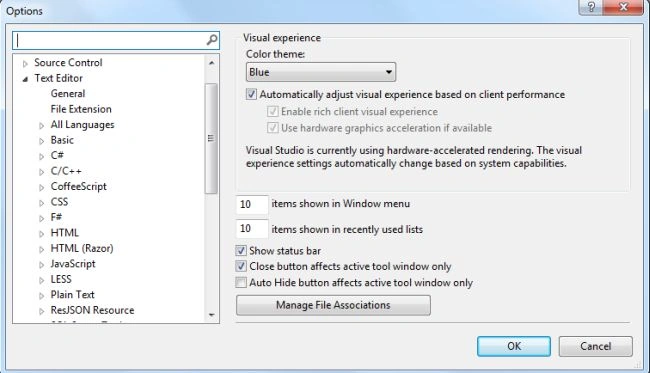Click Manage File Associations button

(x=333, y=305)
